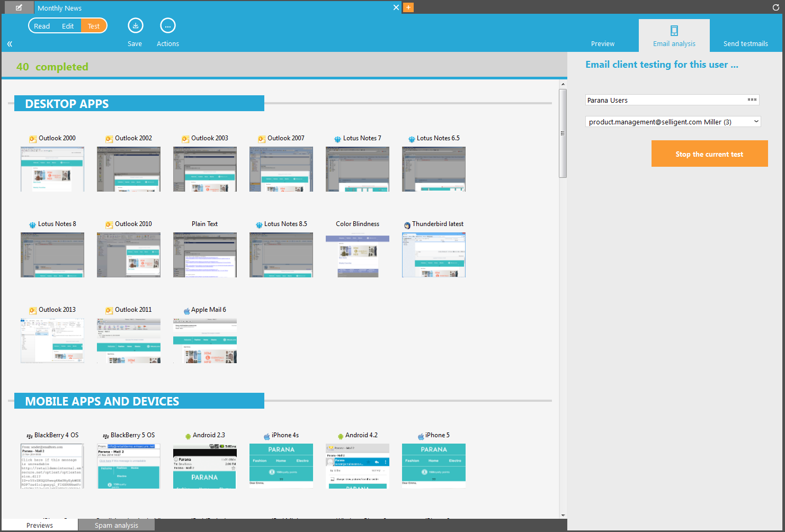Open the Spam analysis tab
The image size is (785, 532).
click(116, 525)
